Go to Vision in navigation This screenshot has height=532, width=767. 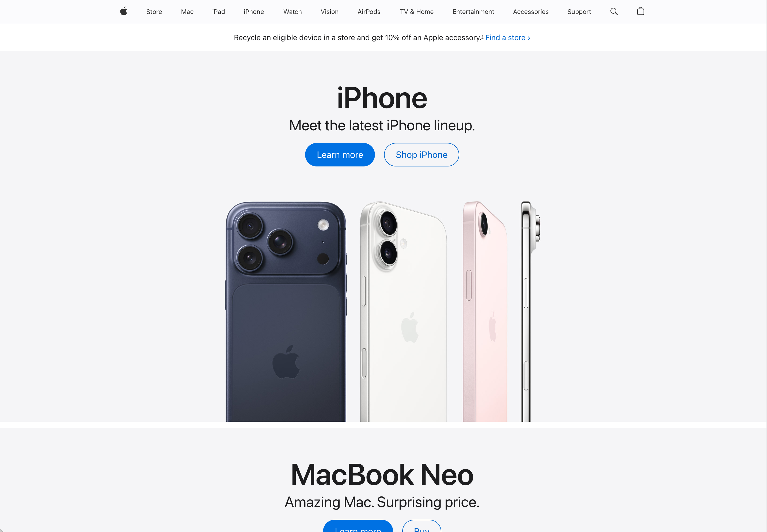(x=329, y=12)
